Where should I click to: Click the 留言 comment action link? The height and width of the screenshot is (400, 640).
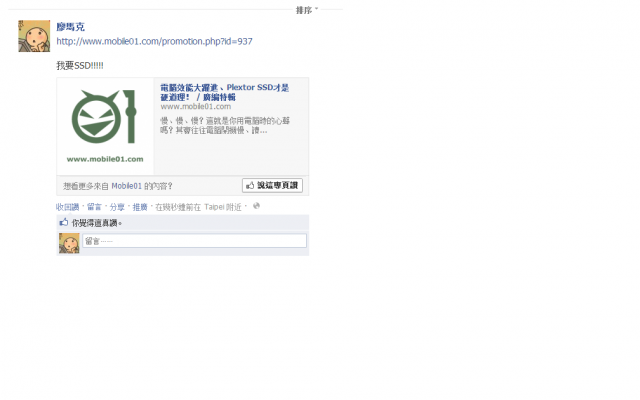94,207
